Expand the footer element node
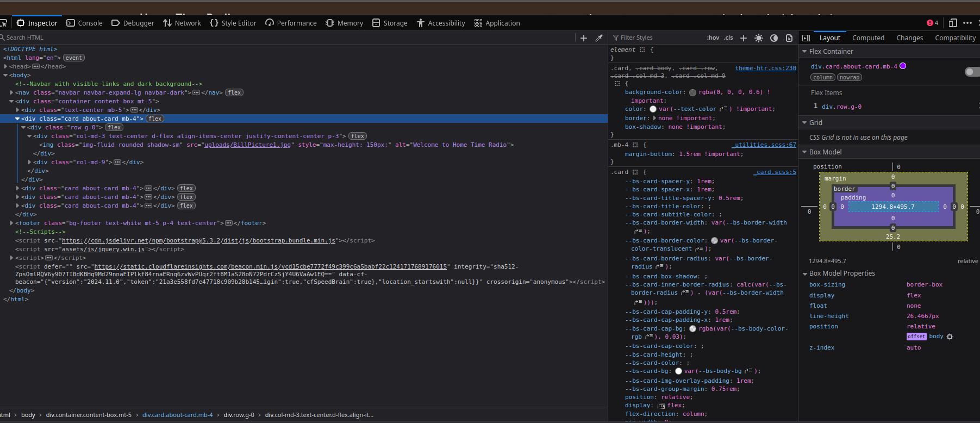The image size is (980, 423). 11,223
